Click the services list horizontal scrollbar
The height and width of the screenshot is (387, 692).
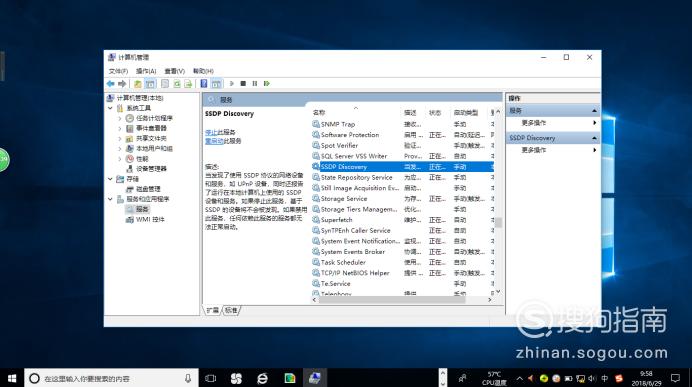(392, 300)
